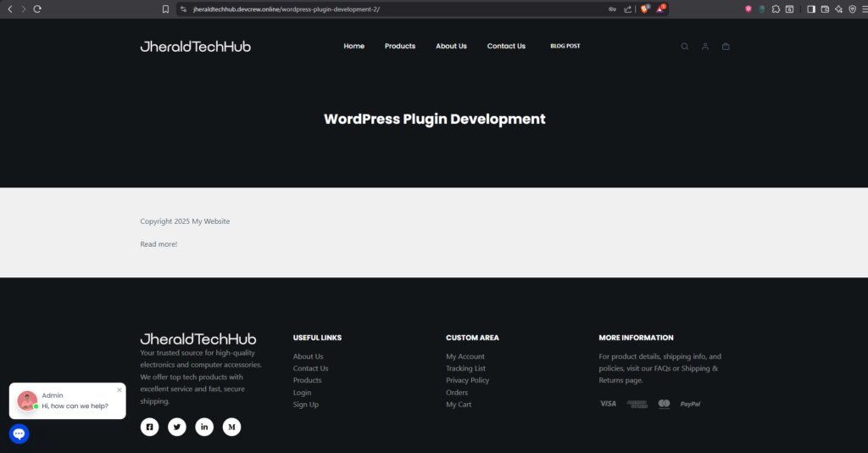Bookmark this page in address bar
The width and height of the screenshot is (868, 453).
tap(166, 8)
